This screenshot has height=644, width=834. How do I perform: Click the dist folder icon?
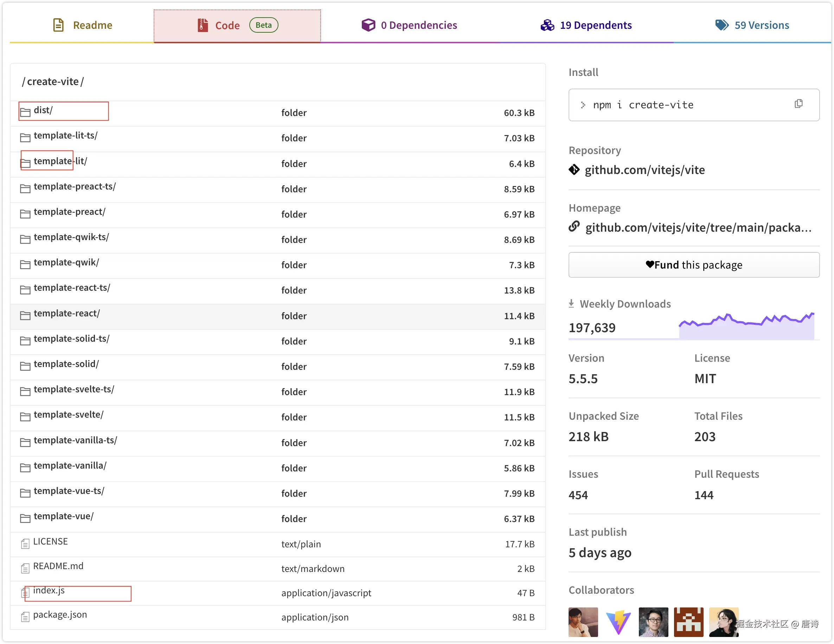point(25,112)
